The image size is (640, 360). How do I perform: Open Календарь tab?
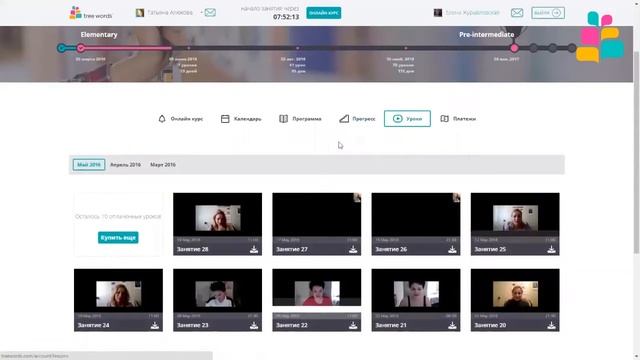pos(241,119)
